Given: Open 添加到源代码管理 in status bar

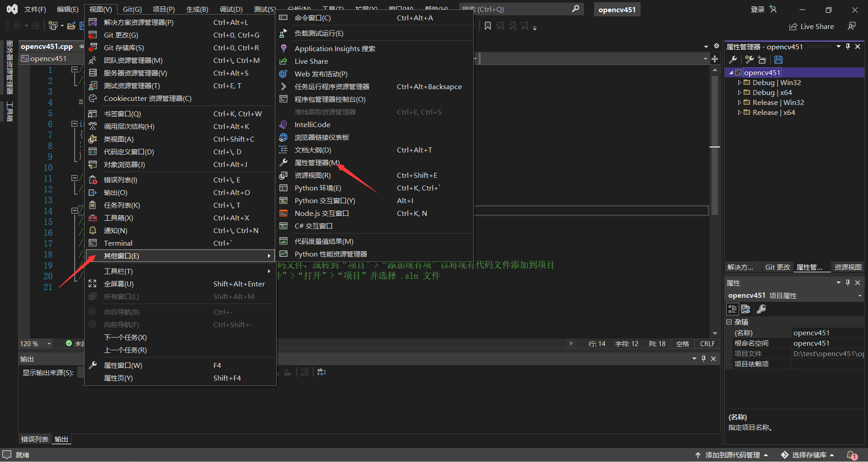Looking at the screenshot, I should click(x=732, y=455).
